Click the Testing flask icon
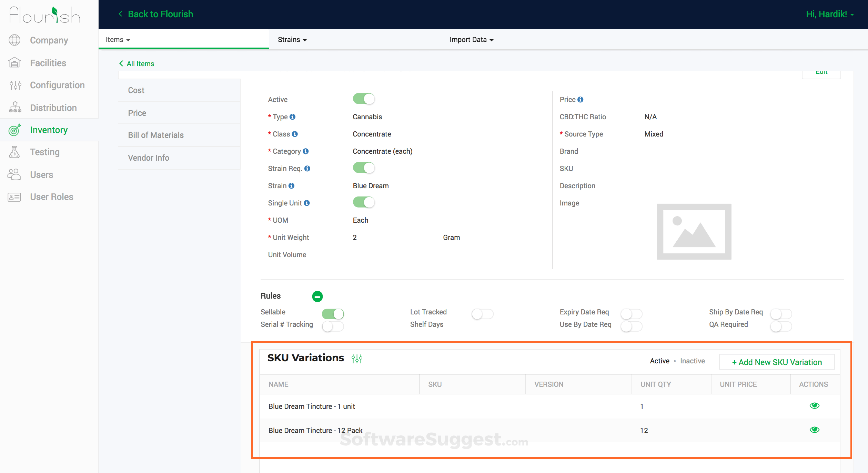Image resolution: width=868 pixels, height=473 pixels. (14, 152)
